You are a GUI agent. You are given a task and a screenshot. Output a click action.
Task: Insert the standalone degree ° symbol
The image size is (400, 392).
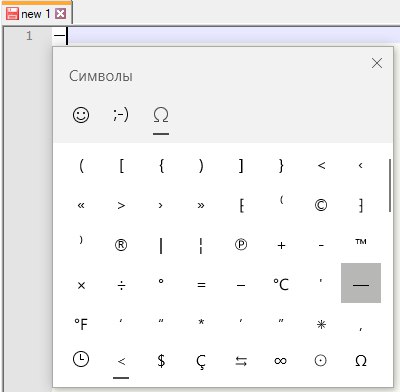161,281
